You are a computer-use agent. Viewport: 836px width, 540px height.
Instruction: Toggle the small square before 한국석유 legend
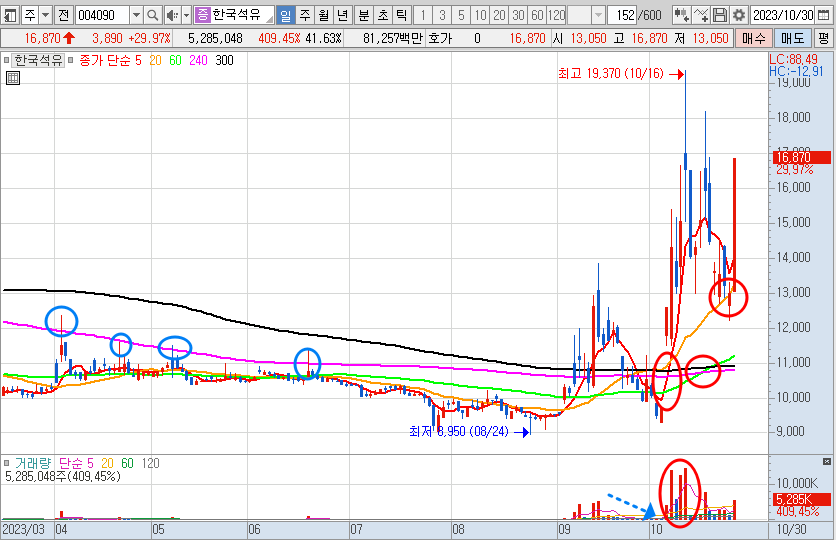coord(6,60)
